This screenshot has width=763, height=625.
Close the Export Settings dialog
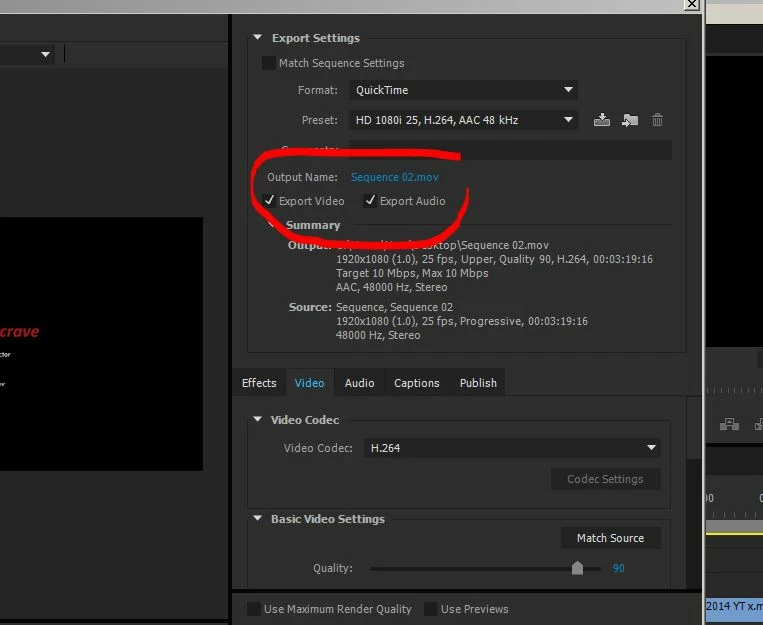[691, 4]
